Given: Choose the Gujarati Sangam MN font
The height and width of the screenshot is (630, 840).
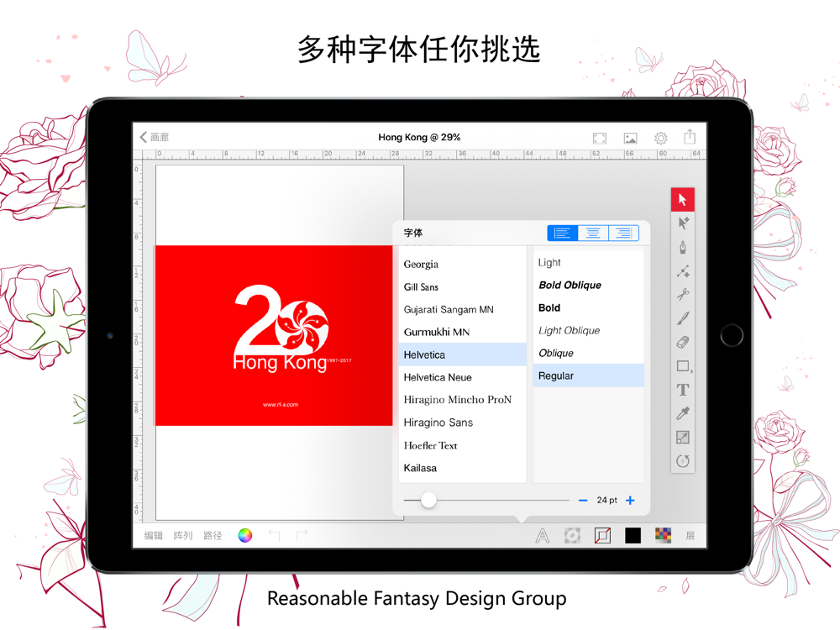Looking at the screenshot, I should [x=463, y=310].
